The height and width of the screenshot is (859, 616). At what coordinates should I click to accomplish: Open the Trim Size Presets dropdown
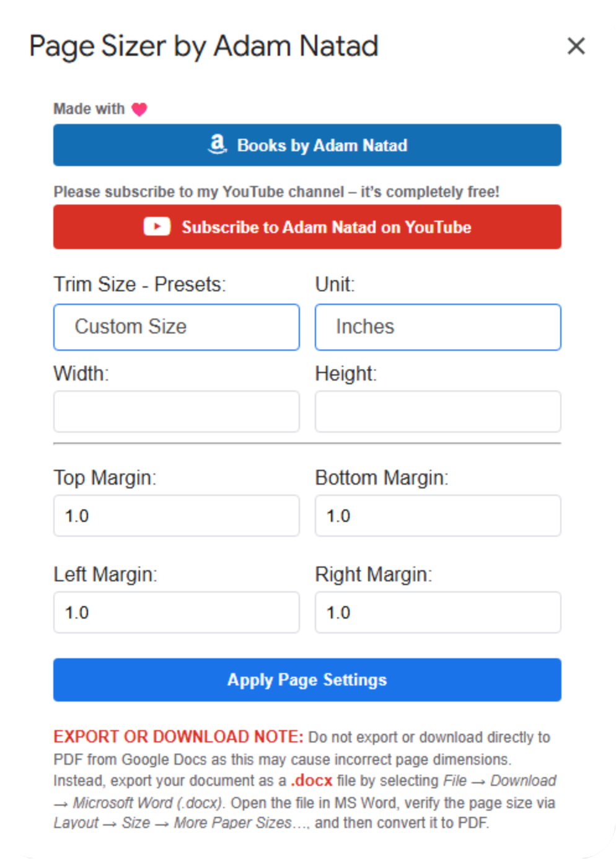pos(177,327)
